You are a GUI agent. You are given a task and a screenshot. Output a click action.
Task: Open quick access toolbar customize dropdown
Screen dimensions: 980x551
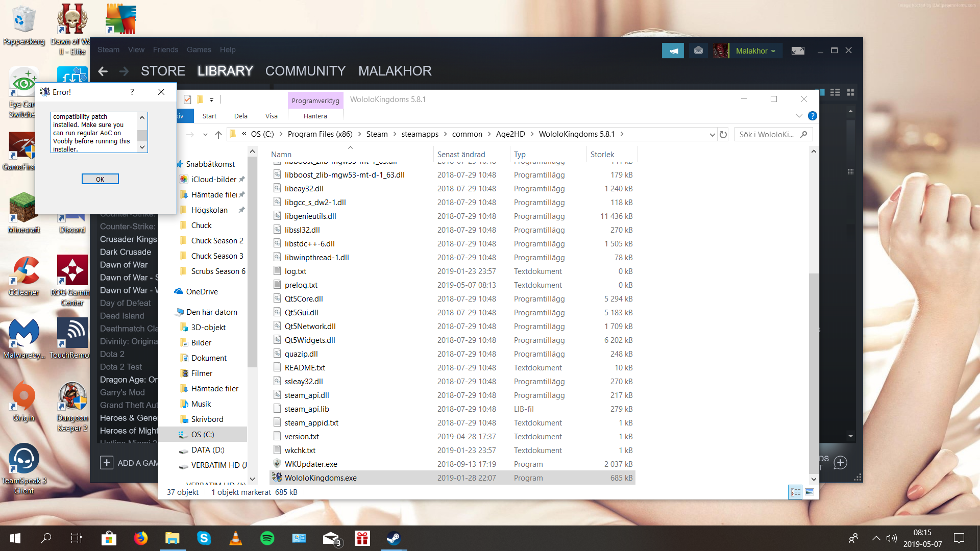tap(211, 100)
